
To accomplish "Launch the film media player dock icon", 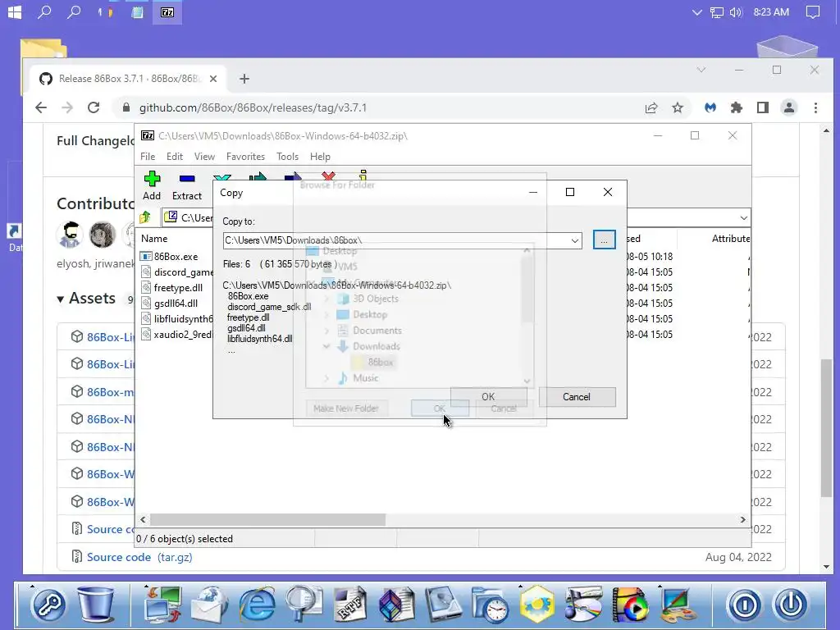I will point(630,604).
